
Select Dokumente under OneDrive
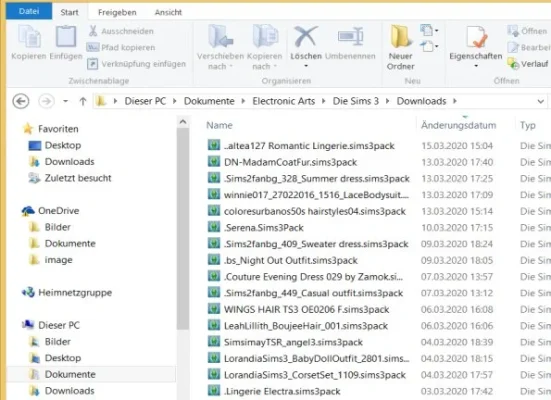(x=63, y=243)
